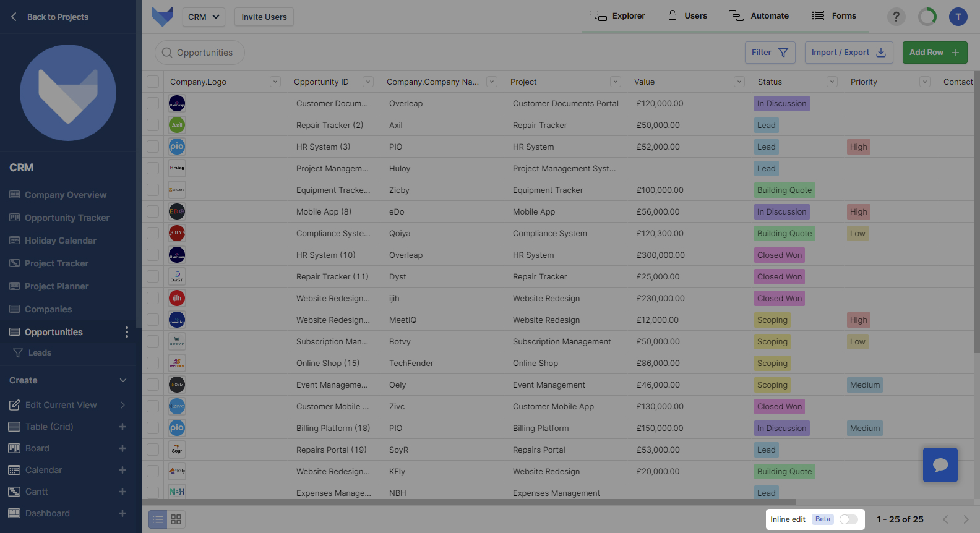Image resolution: width=980 pixels, height=533 pixels.
Task: Click the Opportunities search field
Action: pyautogui.click(x=200, y=53)
